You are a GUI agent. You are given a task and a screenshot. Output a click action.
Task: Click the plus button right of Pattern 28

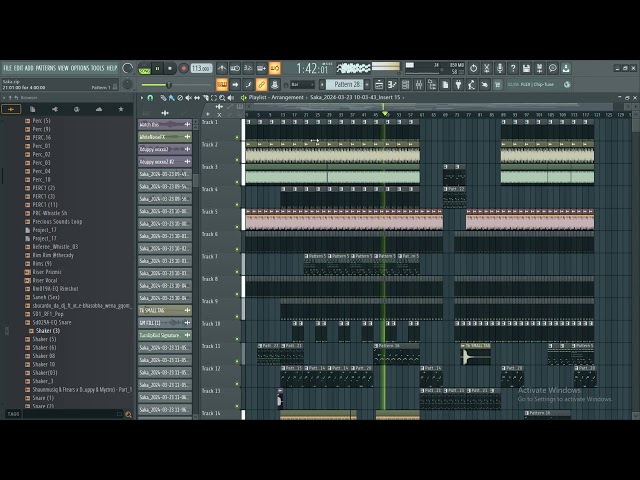[x=367, y=84]
